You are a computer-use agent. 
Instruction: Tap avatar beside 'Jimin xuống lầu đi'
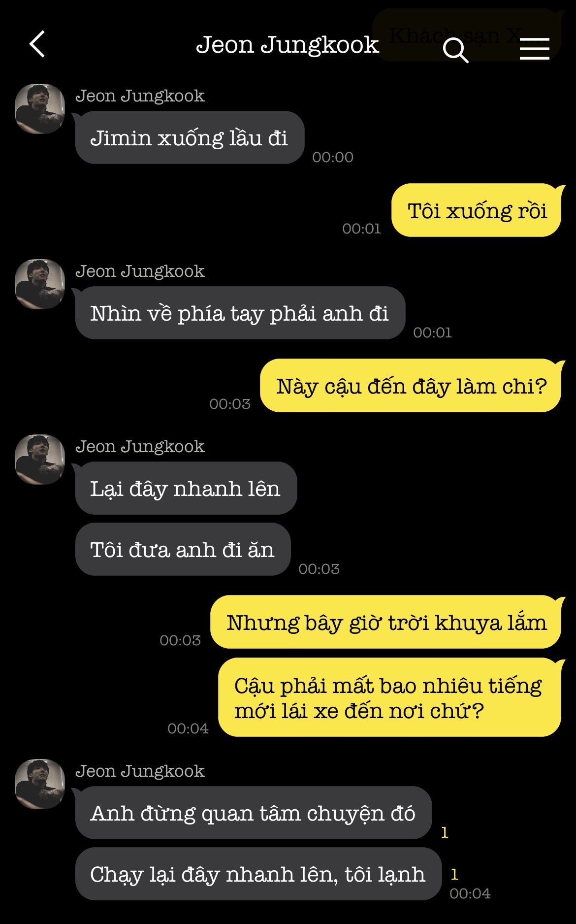pyautogui.click(x=40, y=108)
